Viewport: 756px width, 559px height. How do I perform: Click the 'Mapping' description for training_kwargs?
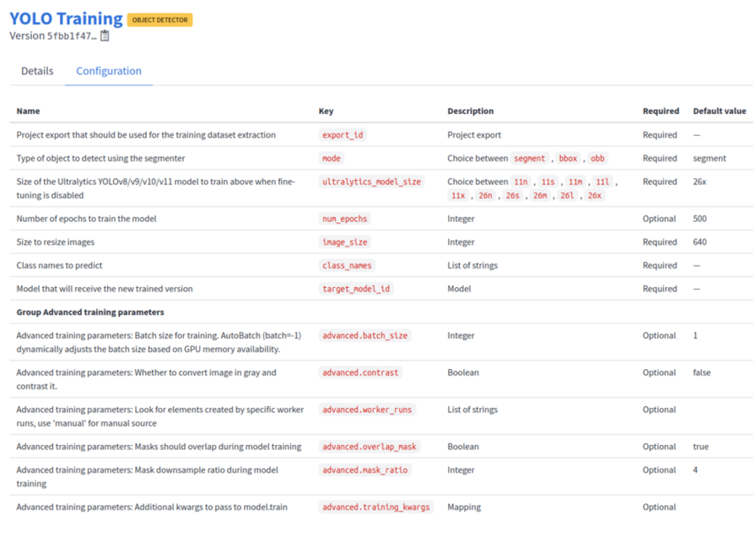464,507
